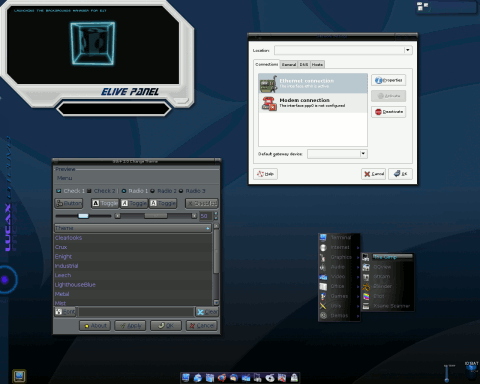The width and height of the screenshot is (480, 384).
Task: Click Apply in the theme changer
Action: click(130, 326)
